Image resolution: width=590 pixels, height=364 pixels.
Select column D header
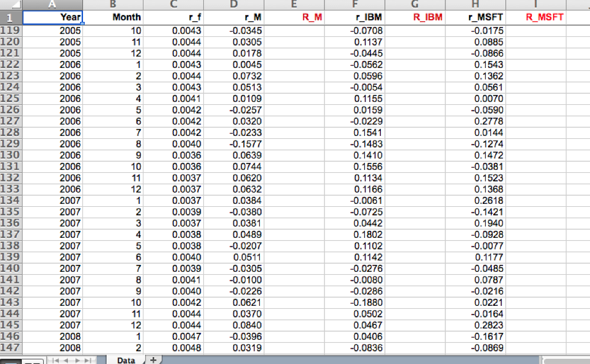[234, 5]
